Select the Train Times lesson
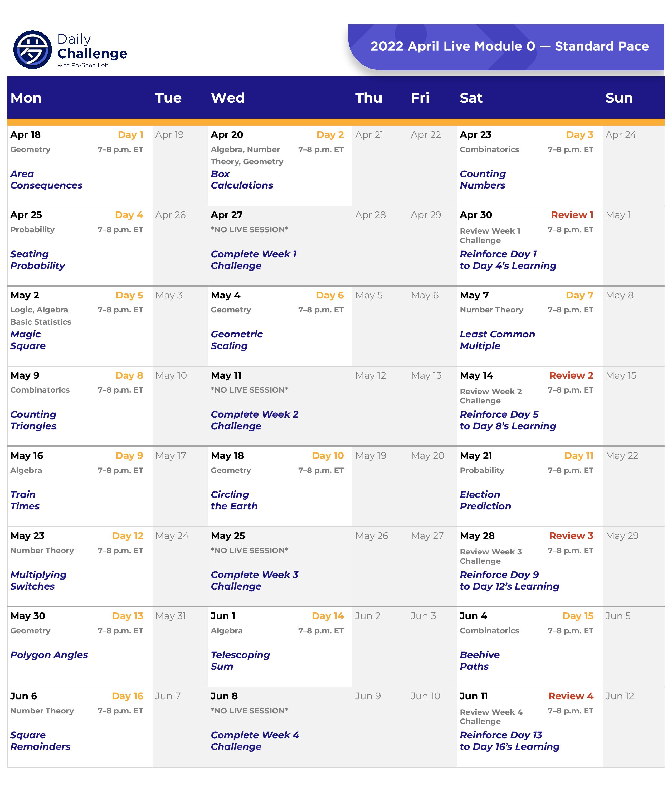672x791 pixels. coord(25,500)
